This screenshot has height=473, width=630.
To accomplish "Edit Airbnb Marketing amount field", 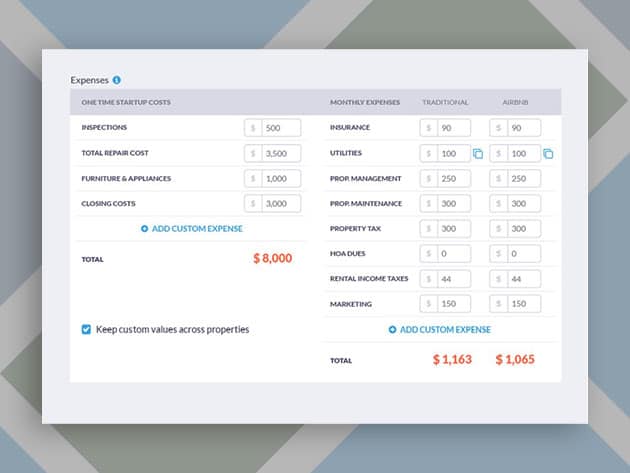I will tap(523, 304).
